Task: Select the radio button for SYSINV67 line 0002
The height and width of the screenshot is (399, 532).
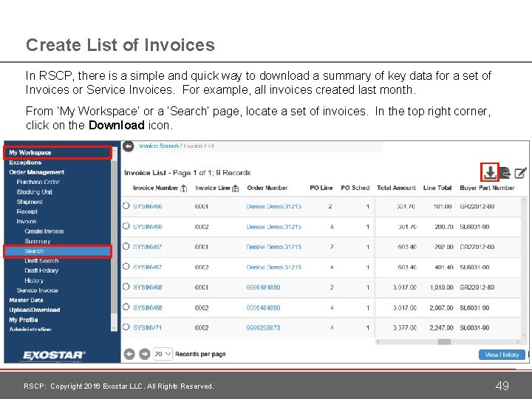Action: [x=126, y=266]
